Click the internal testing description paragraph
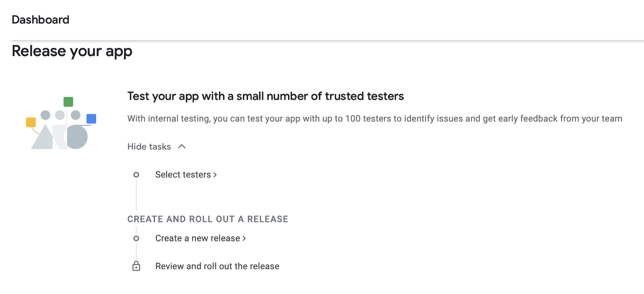Screen dimensions: 644x294 [x=374, y=119]
